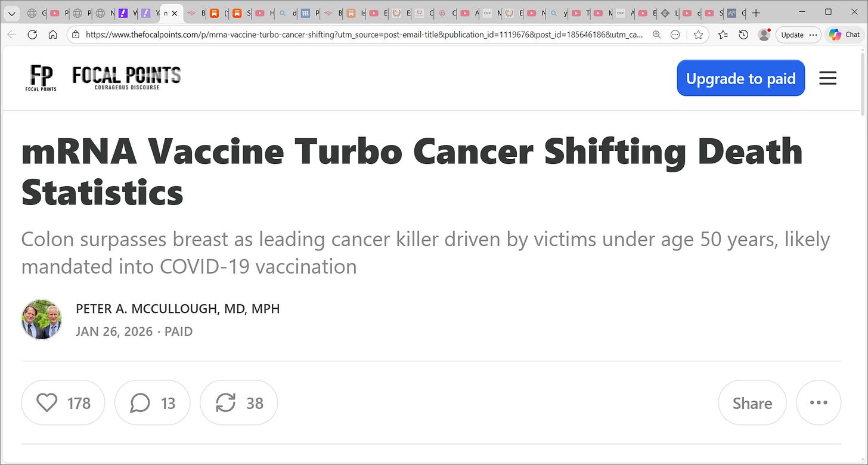Open comments with speech bubble 13
The image size is (868, 465).
pyautogui.click(x=152, y=403)
